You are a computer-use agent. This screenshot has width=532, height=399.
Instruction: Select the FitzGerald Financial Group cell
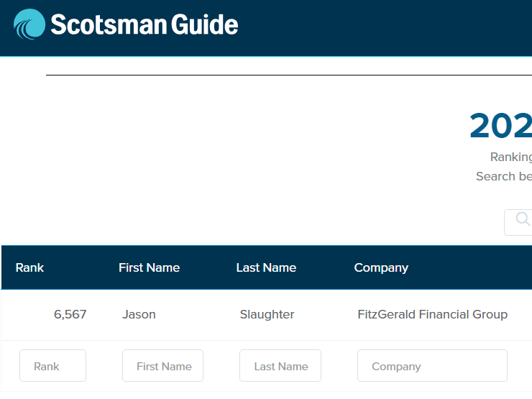click(433, 314)
